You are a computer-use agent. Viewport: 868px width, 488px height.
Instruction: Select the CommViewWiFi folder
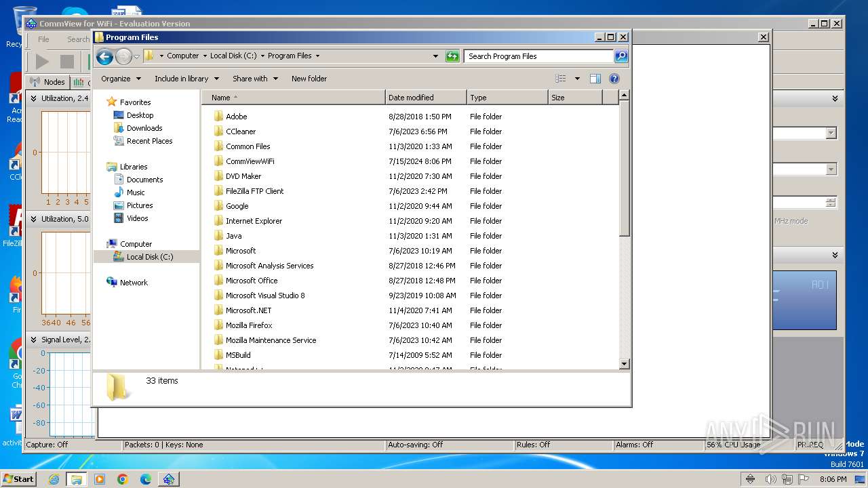coord(250,161)
